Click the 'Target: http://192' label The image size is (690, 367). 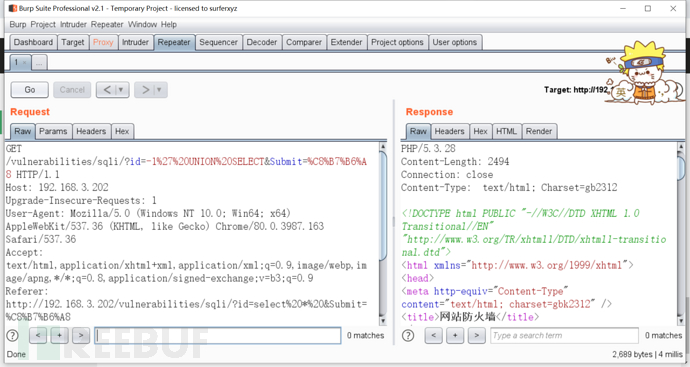click(x=576, y=90)
